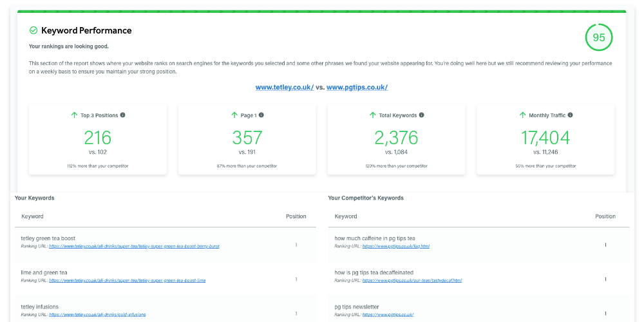Click '120% more than your competitor' text
The height and width of the screenshot is (322, 644).
(x=396, y=166)
